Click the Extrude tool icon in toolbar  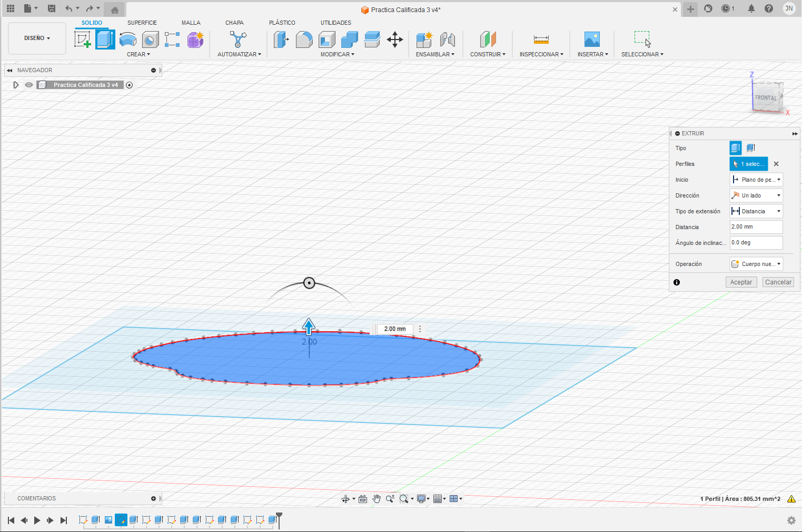(x=105, y=40)
